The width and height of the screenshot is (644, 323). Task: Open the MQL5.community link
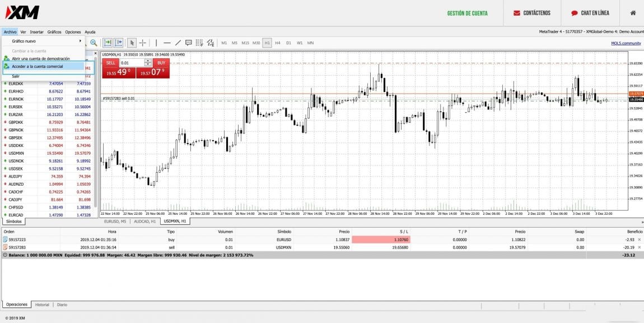pyautogui.click(x=626, y=43)
